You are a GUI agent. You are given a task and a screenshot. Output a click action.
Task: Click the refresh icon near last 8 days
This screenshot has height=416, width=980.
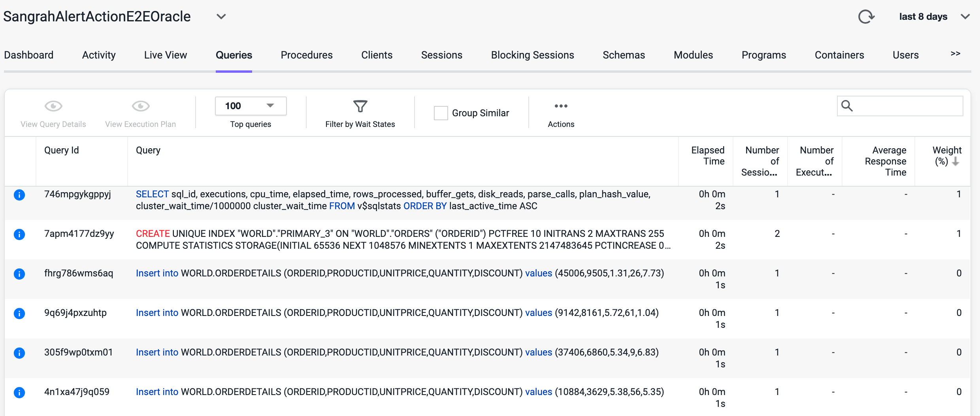point(866,17)
